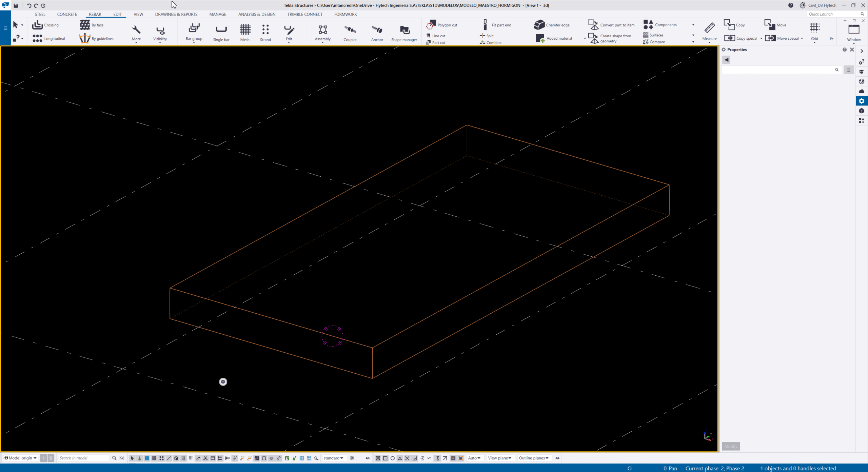Expand the View plane dropdown
The image size is (868, 472).
point(499,458)
